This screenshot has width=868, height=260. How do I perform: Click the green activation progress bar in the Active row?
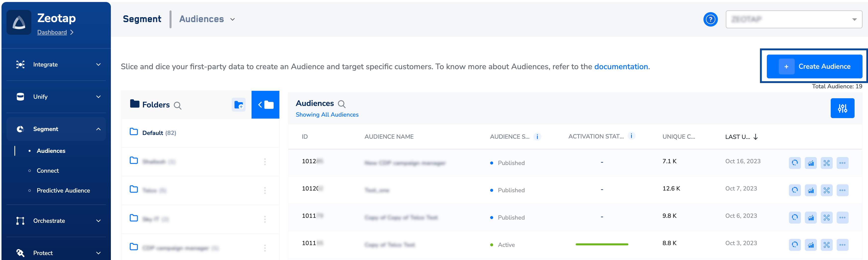tap(602, 245)
